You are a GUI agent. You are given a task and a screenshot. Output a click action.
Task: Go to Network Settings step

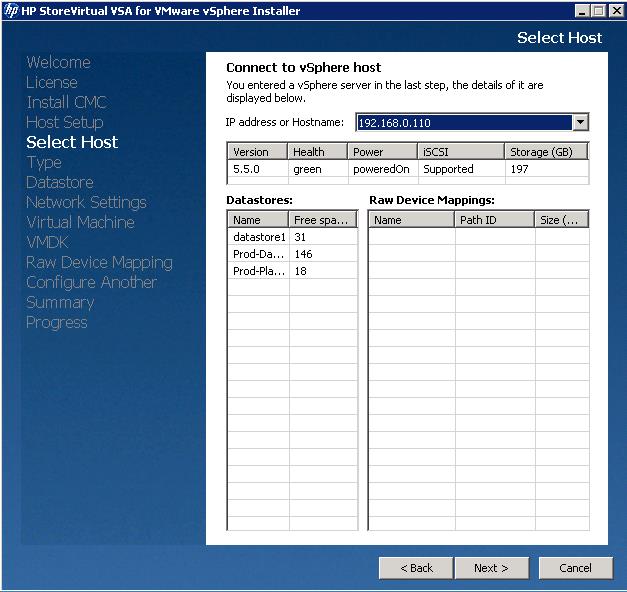tap(86, 202)
